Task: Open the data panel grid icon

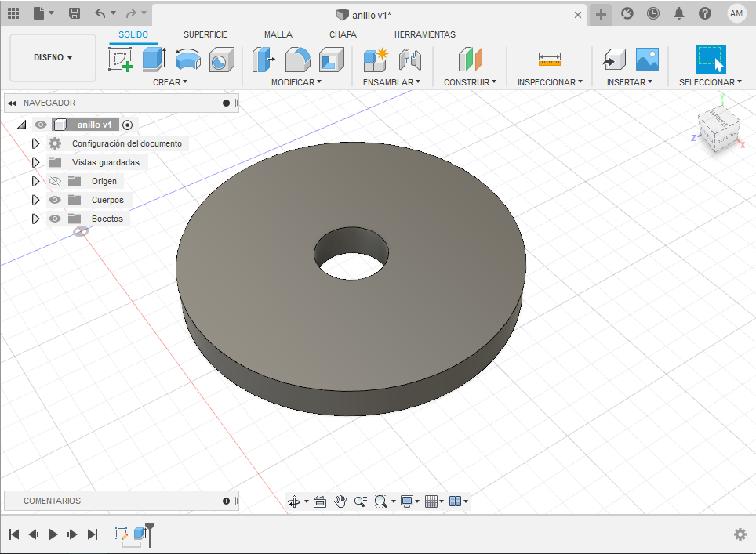Action: point(13,13)
